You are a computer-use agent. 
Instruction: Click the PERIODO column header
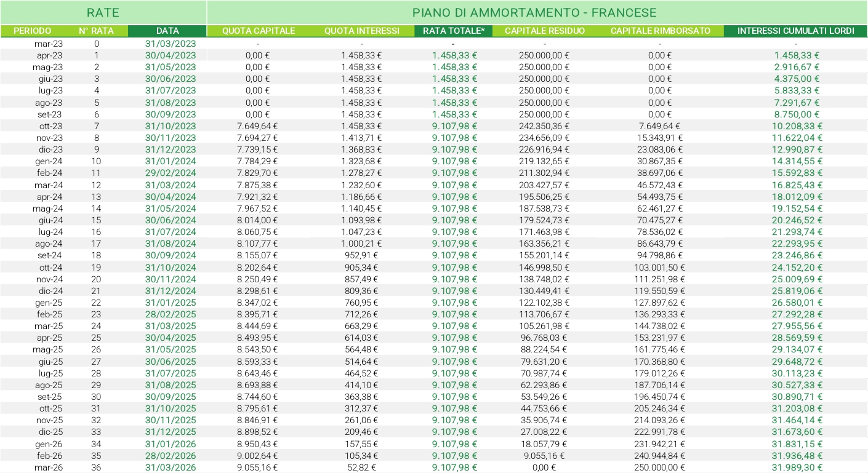(32, 31)
